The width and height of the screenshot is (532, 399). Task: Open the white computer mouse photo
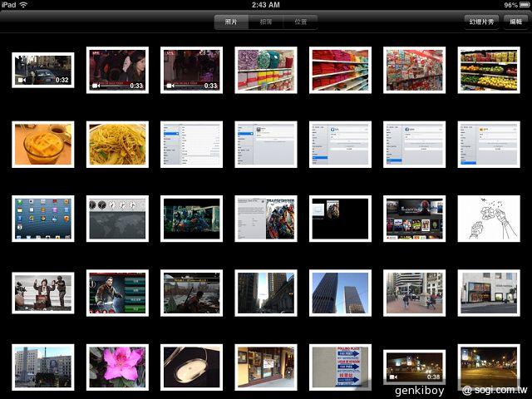(x=191, y=367)
